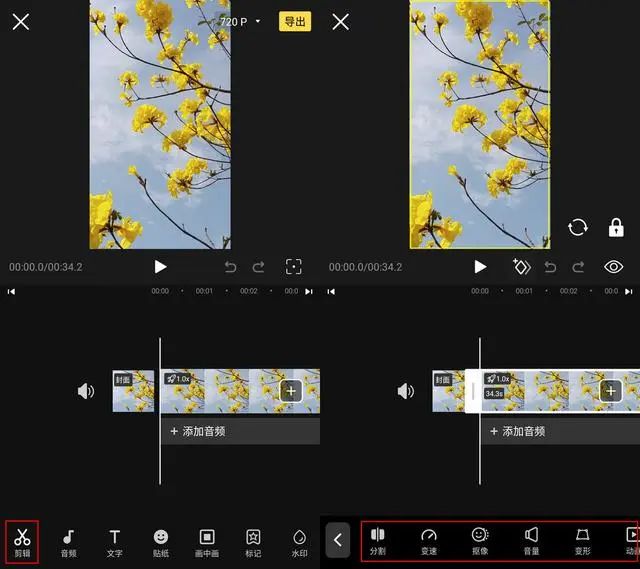Mute the clip sound in left editor

(86, 391)
